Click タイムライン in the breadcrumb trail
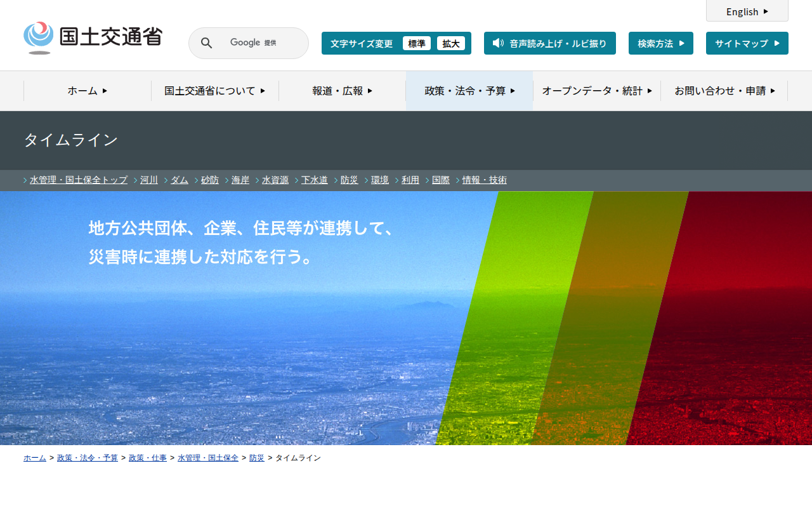This screenshot has width=812, height=508. tap(298, 458)
